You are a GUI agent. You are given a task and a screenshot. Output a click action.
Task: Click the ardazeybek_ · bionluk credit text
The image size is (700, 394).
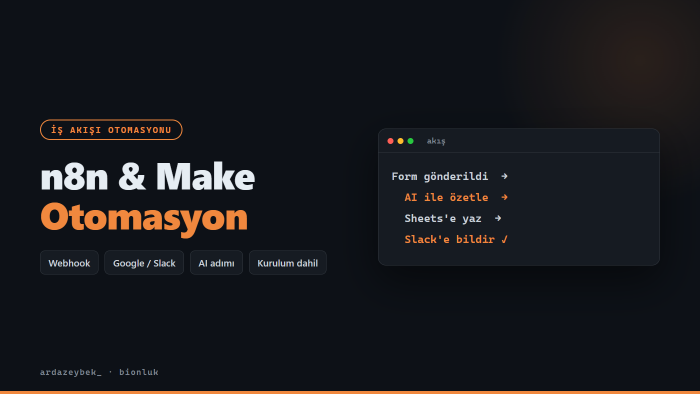99,372
